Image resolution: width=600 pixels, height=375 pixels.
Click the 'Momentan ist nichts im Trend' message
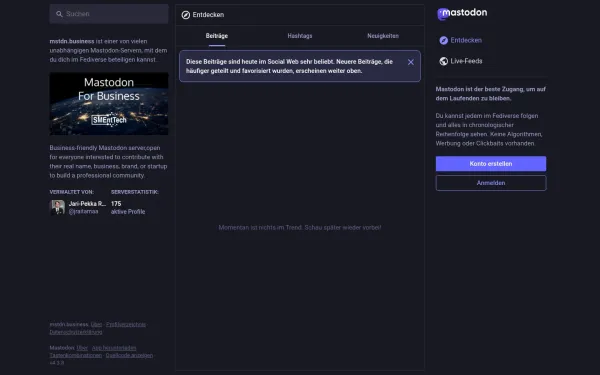(x=300, y=228)
